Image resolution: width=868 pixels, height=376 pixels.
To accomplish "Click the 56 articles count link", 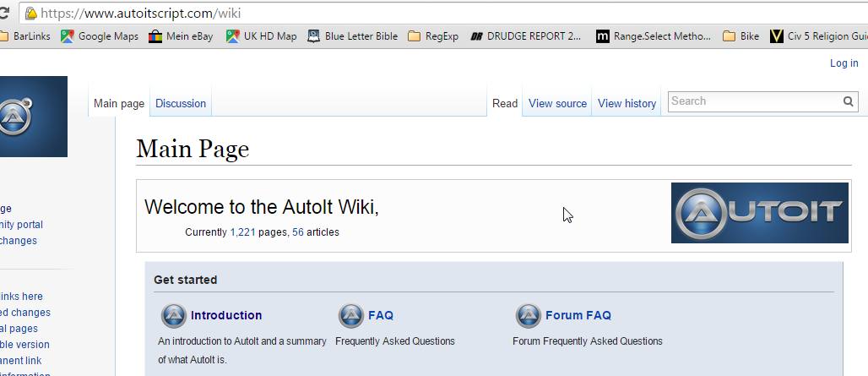I will [x=298, y=232].
